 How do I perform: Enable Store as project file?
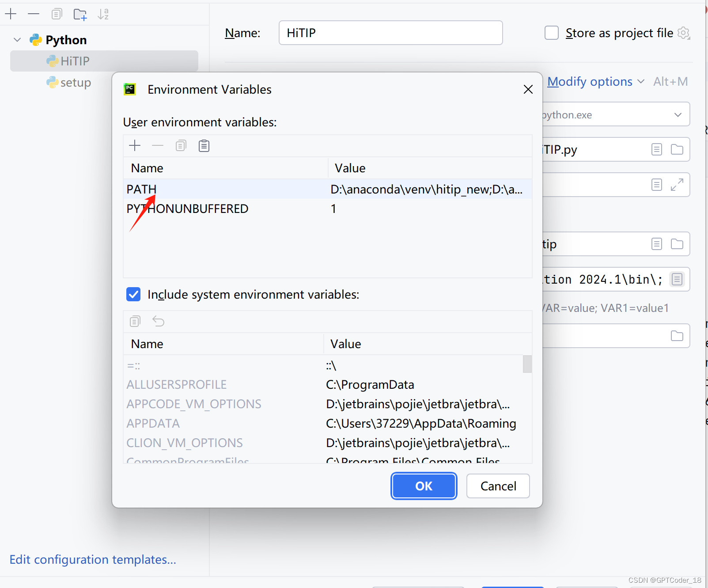(x=551, y=32)
